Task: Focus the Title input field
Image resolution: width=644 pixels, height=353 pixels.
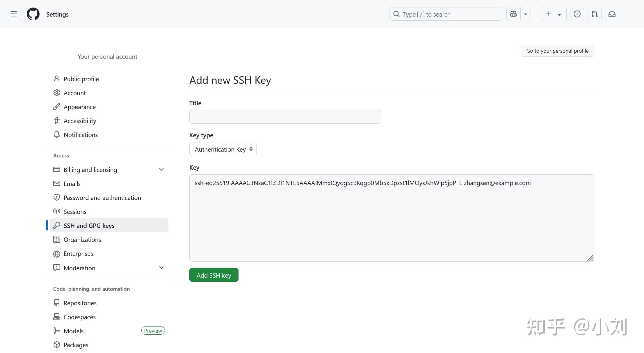Action: pyautogui.click(x=285, y=117)
